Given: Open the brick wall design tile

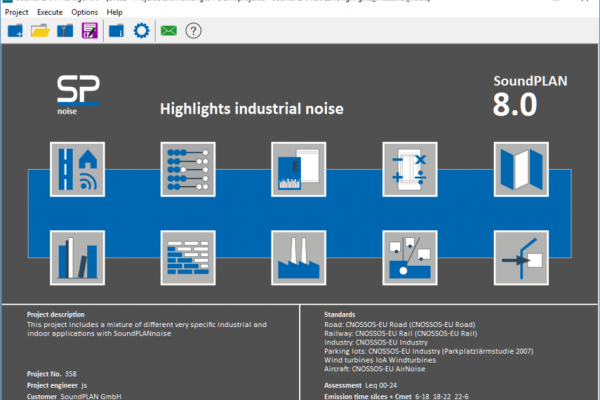Looking at the screenshot, I should click(188, 258).
